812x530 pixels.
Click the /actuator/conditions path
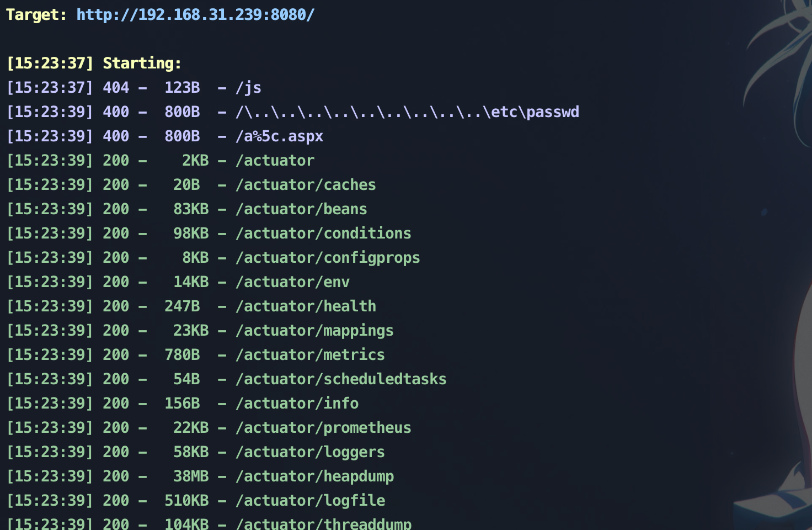point(323,234)
